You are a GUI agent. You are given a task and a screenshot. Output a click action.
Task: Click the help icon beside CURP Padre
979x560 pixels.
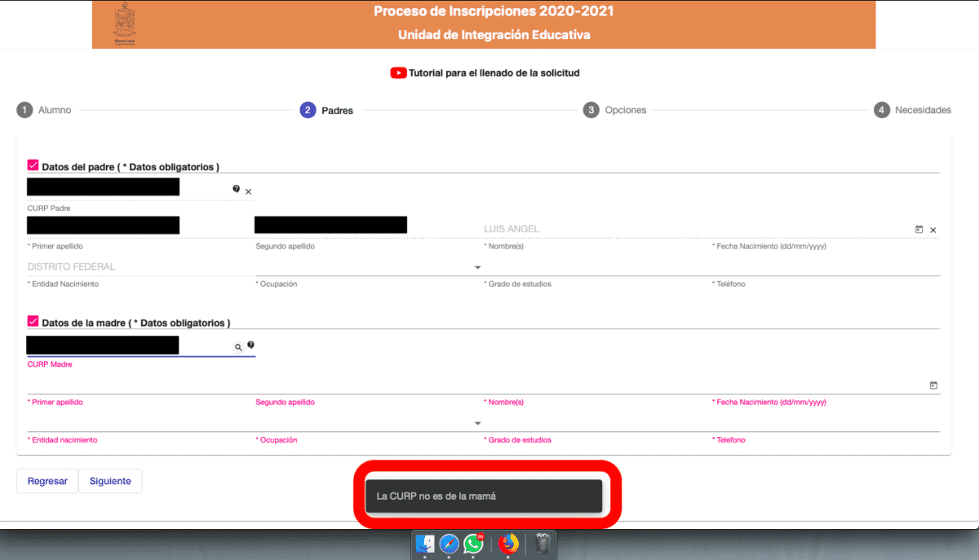pyautogui.click(x=237, y=189)
